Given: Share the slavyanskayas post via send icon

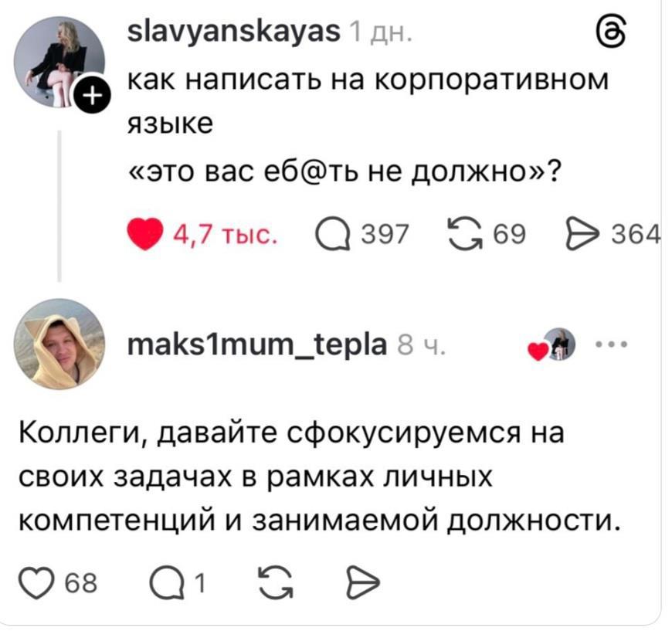Looking at the screenshot, I should [x=582, y=232].
